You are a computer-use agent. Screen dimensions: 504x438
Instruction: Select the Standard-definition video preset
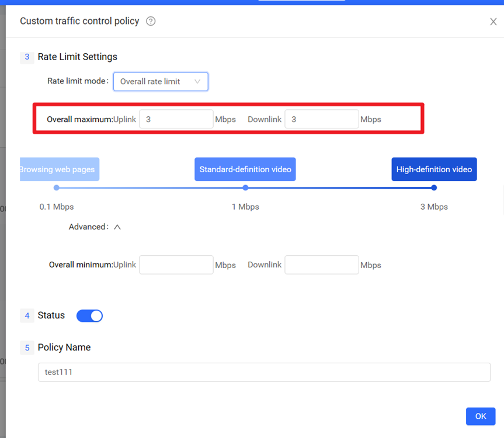pos(245,169)
